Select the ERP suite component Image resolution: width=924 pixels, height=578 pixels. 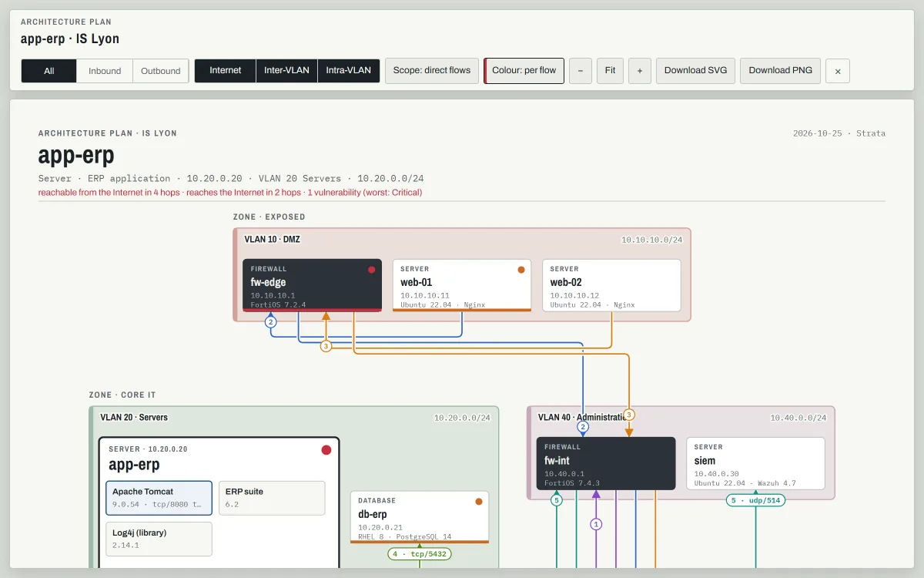click(272, 498)
